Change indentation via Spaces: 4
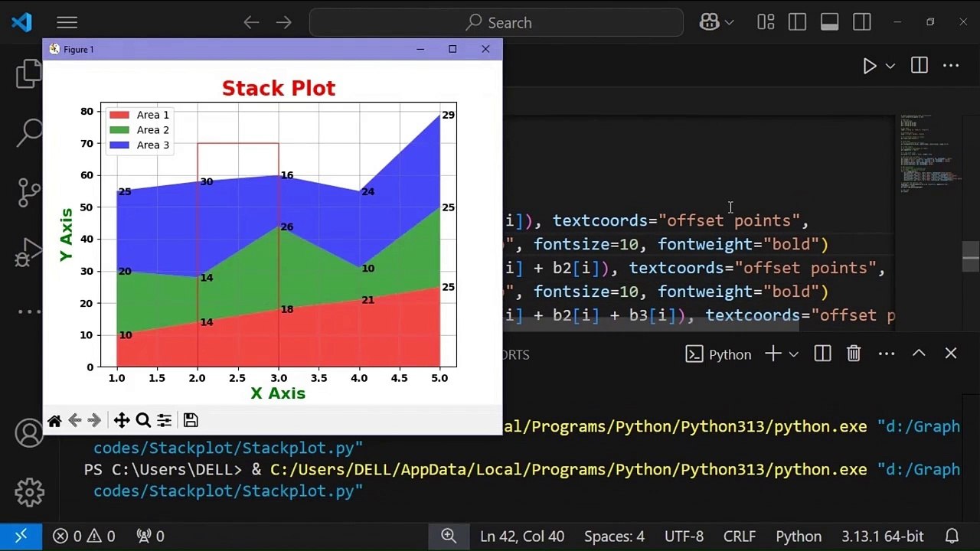Screen dimensions: 980x551 click(614, 536)
